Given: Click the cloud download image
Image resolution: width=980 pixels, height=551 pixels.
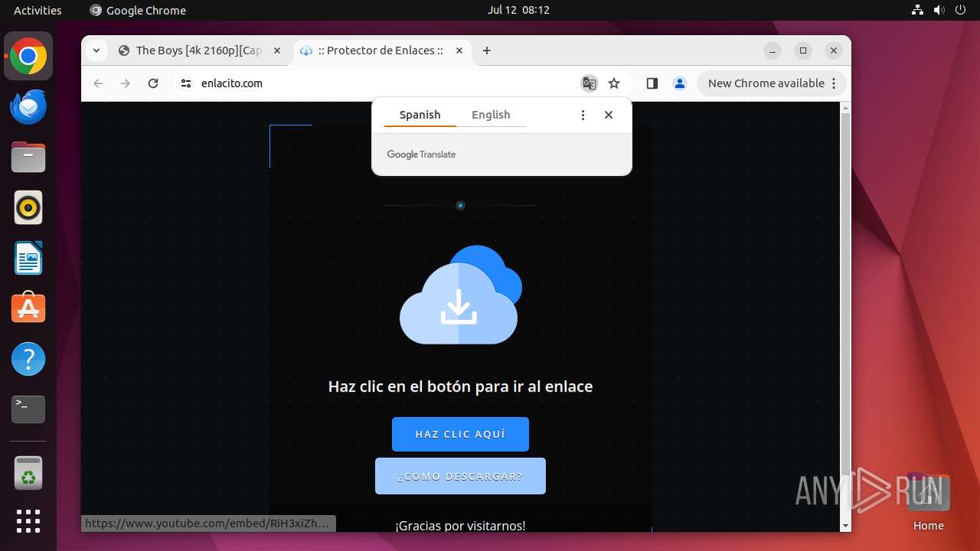Looking at the screenshot, I should [x=460, y=295].
